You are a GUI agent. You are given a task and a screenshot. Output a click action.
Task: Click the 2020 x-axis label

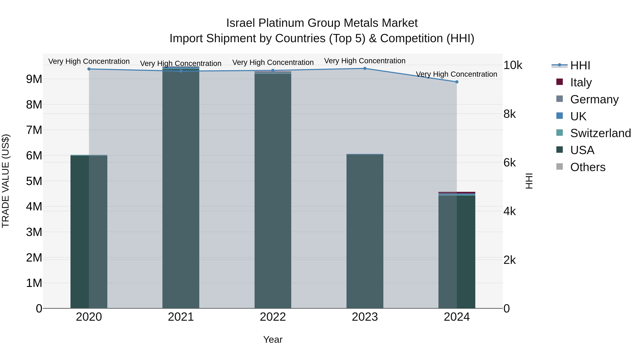(x=89, y=317)
